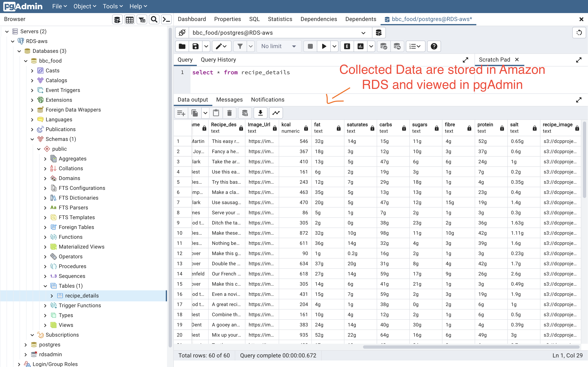The image size is (588, 367).
Task: Click the Commit transaction icon
Action: 383,46
